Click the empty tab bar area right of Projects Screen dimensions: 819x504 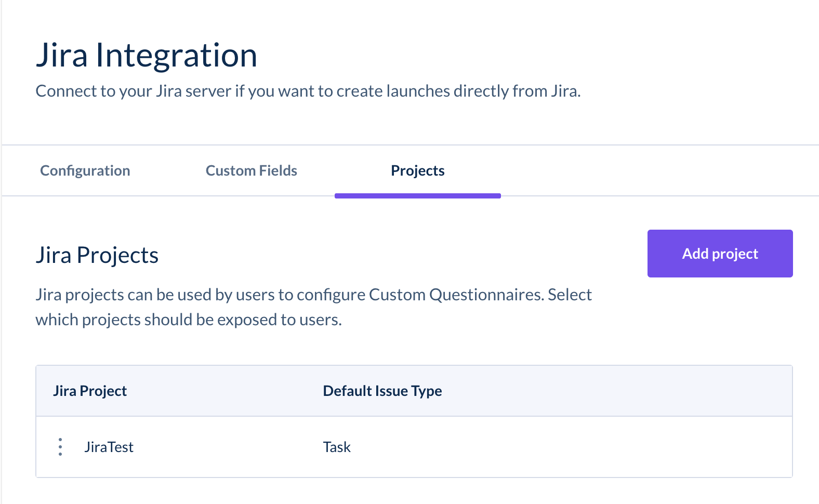click(650, 171)
